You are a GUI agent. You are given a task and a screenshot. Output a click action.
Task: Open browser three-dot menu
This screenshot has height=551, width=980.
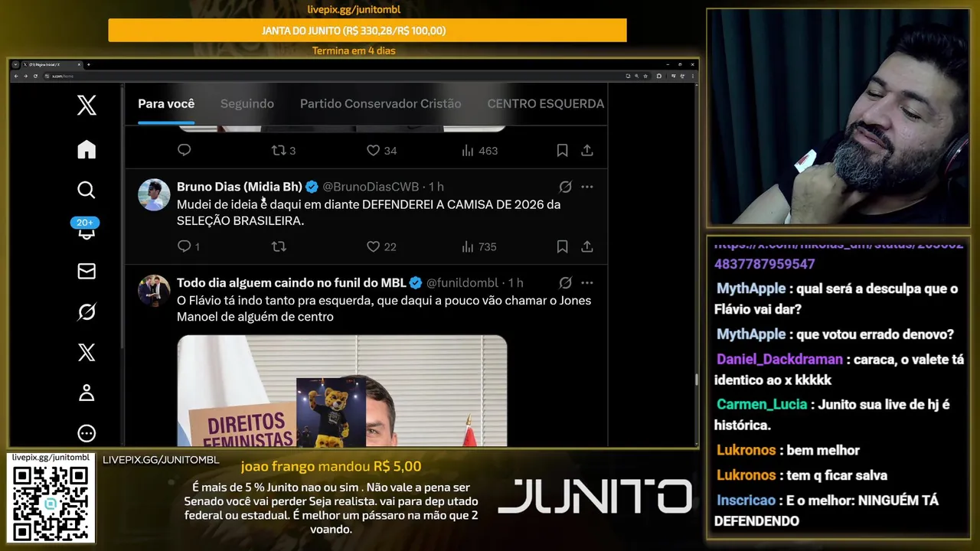coord(691,76)
